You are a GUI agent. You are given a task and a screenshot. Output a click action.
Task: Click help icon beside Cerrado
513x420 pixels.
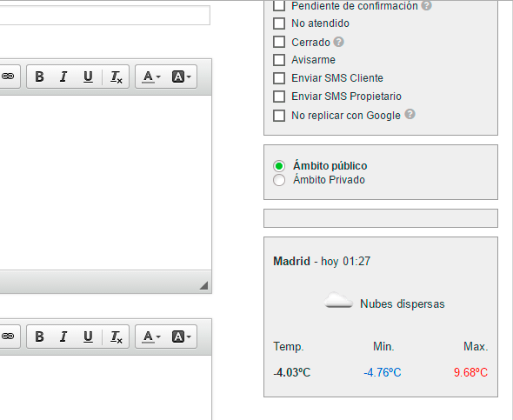(x=338, y=42)
